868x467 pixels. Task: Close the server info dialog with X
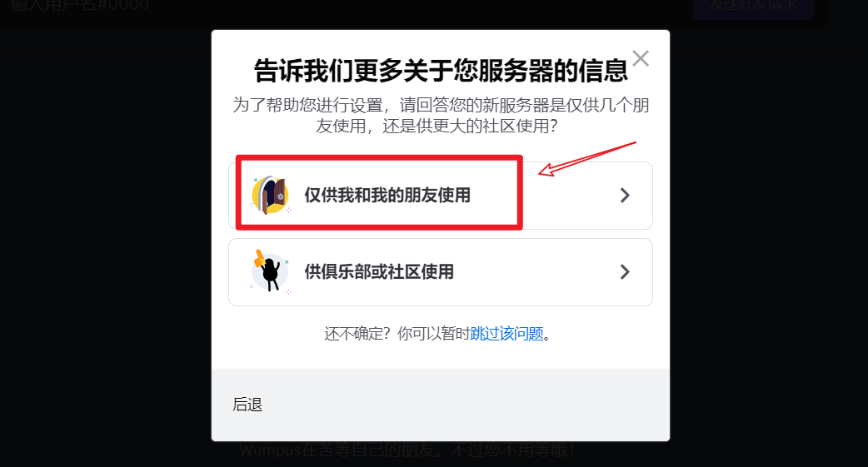641,58
